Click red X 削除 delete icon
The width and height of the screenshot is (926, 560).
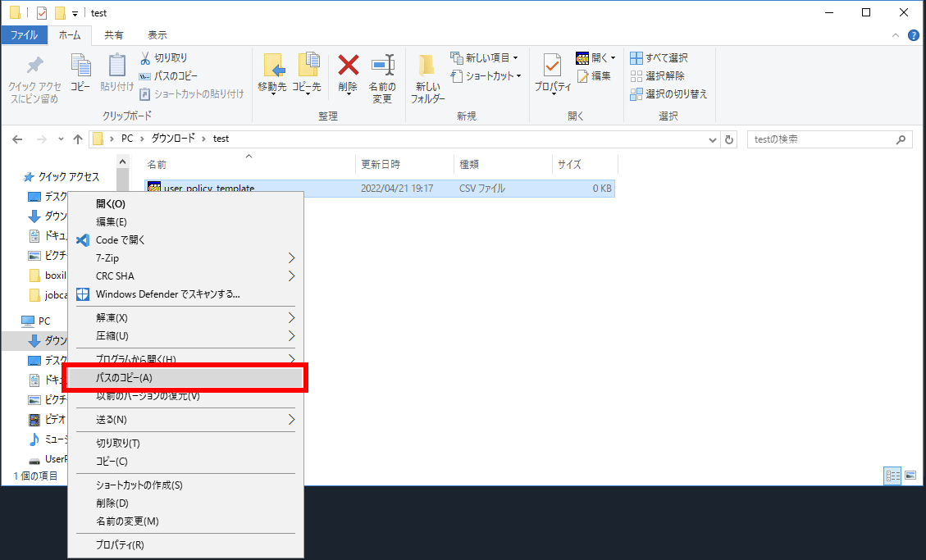pyautogui.click(x=348, y=73)
